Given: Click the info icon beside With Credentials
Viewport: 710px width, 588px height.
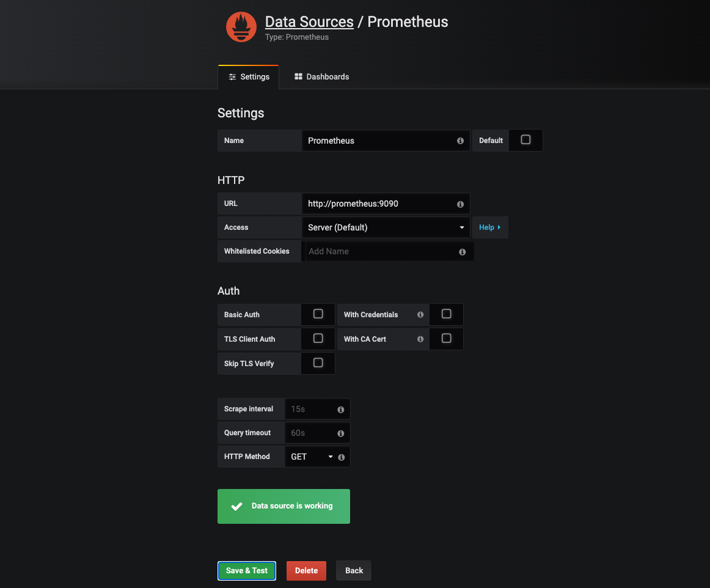Looking at the screenshot, I should click(x=420, y=314).
